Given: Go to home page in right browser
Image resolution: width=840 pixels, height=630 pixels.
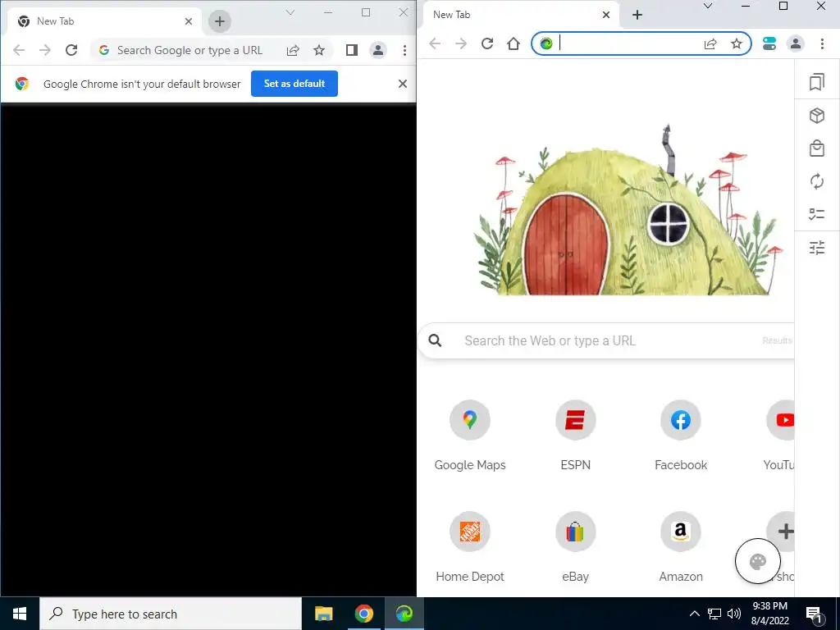Looking at the screenshot, I should point(514,43).
